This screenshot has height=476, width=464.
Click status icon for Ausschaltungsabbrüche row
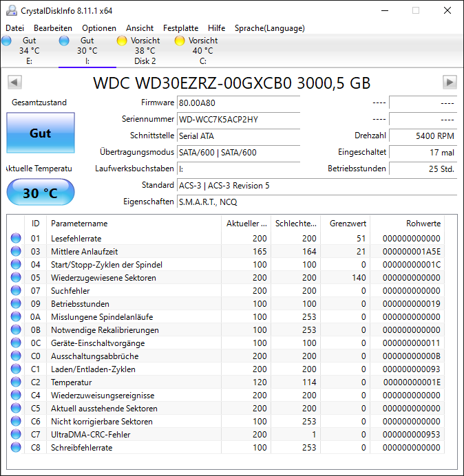coord(16,356)
